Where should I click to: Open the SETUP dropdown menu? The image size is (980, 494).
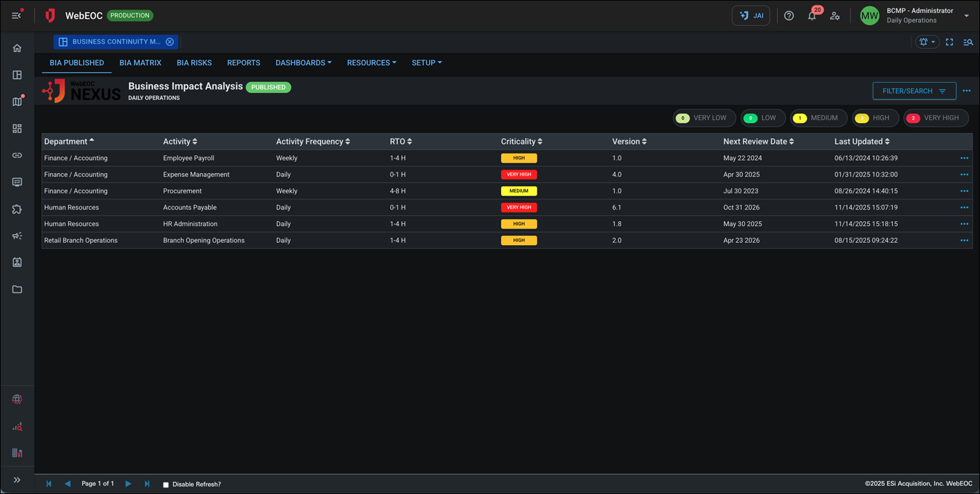(426, 62)
